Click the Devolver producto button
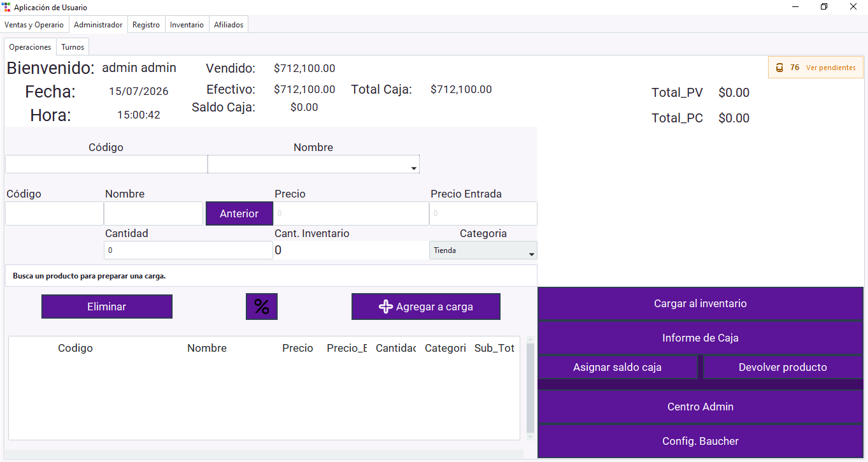This screenshot has width=868, height=462. [x=783, y=368]
